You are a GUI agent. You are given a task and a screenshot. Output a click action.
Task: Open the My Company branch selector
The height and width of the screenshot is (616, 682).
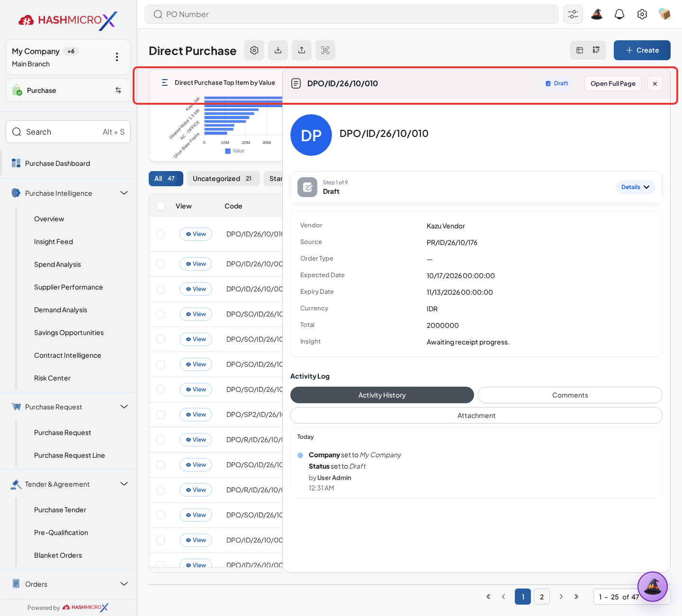68,57
